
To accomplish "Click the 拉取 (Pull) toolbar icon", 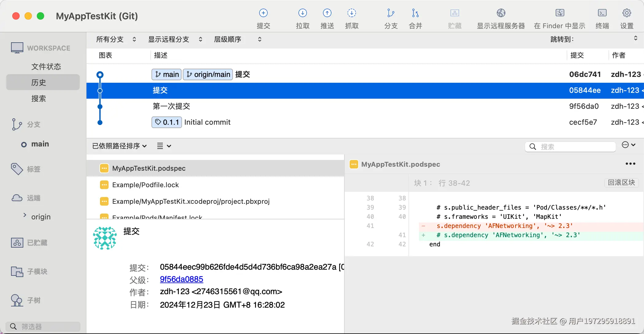I will [302, 13].
